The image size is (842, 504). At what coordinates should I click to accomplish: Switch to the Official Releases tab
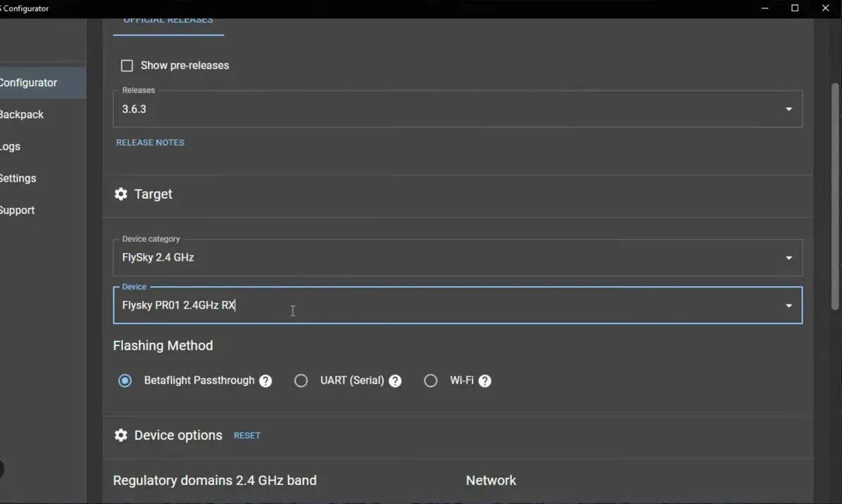coord(169,20)
